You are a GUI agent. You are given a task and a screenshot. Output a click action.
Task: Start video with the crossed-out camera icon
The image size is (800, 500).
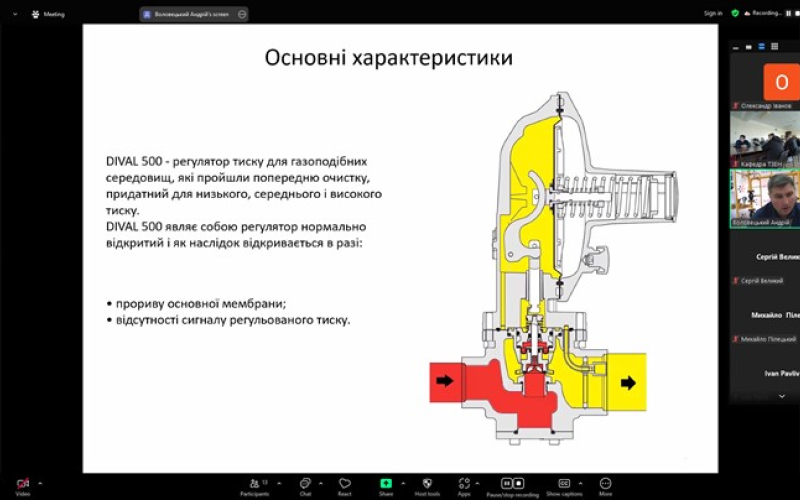(x=22, y=484)
